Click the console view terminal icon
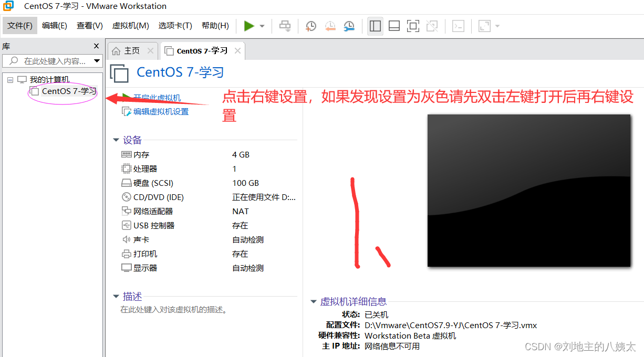 coord(458,26)
